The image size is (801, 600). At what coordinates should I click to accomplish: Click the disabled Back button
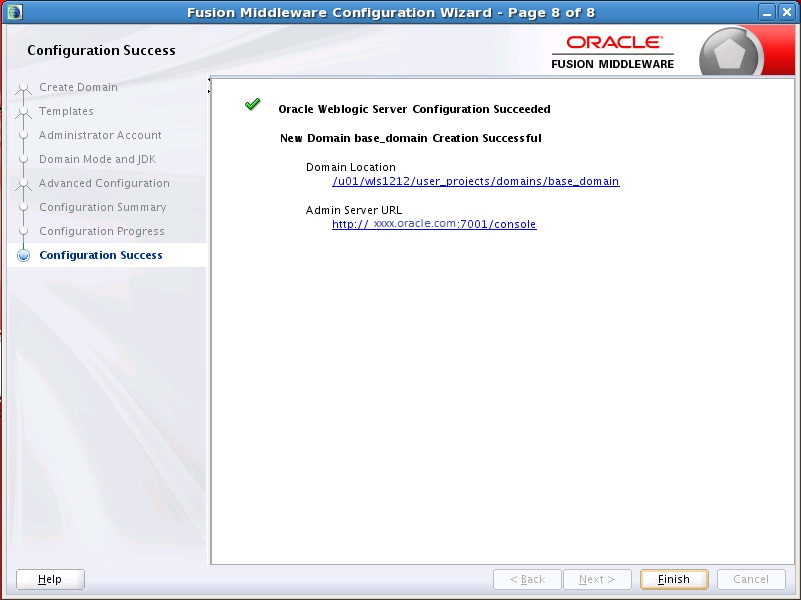[x=527, y=579]
